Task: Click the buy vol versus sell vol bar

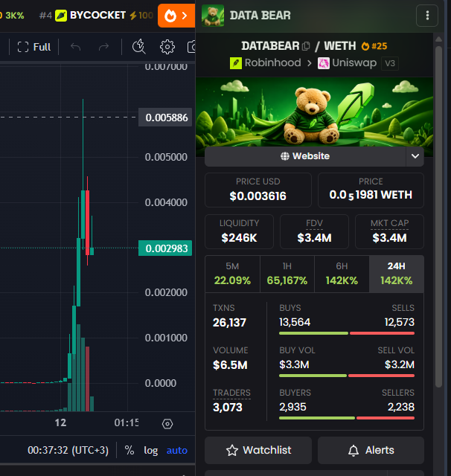Action: (347, 376)
